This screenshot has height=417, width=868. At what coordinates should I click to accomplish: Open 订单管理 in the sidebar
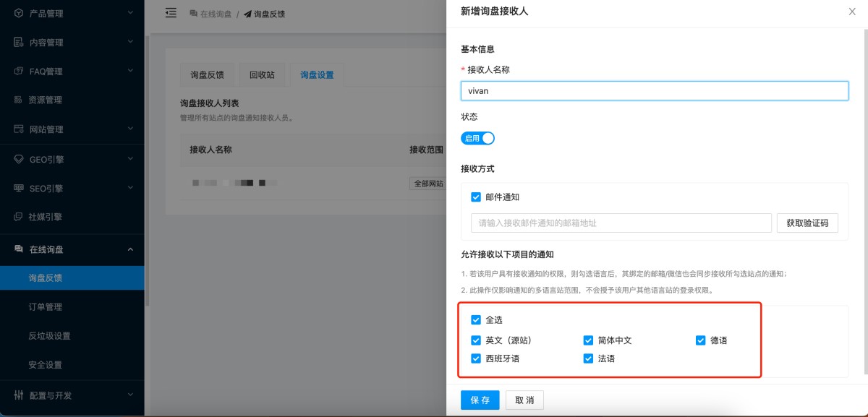coord(45,307)
